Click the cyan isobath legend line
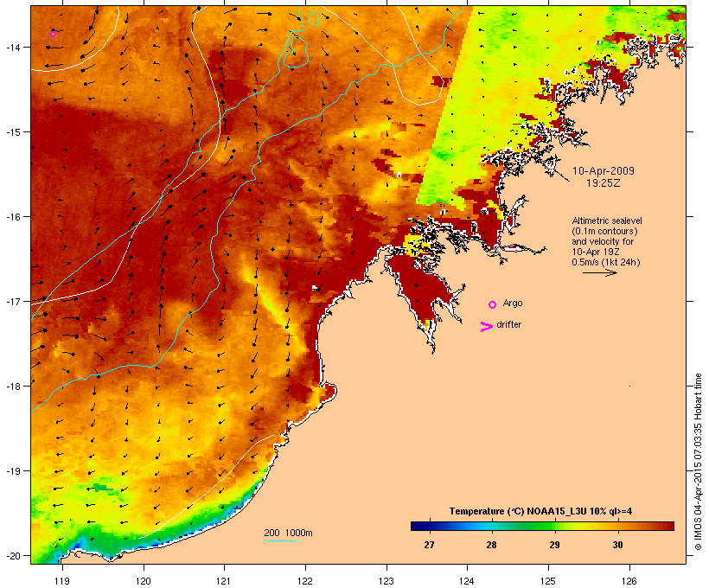709x588 pixels. coord(280,540)
